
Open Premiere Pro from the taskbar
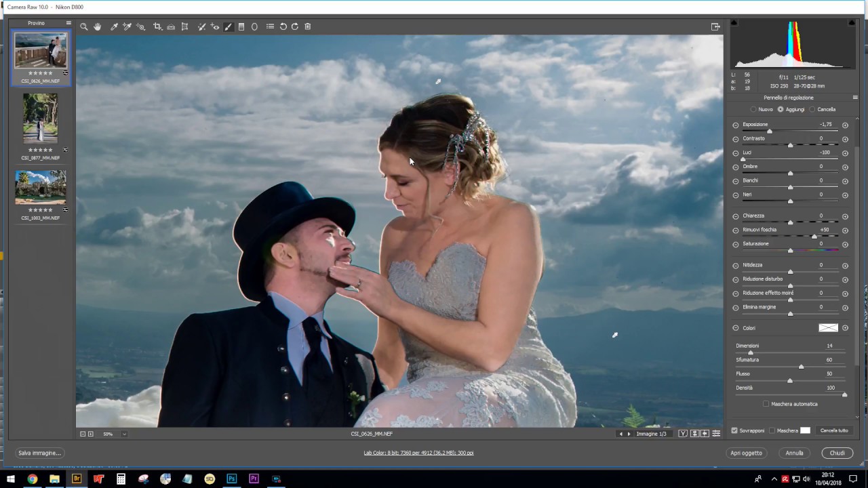[x=254, y=479]
